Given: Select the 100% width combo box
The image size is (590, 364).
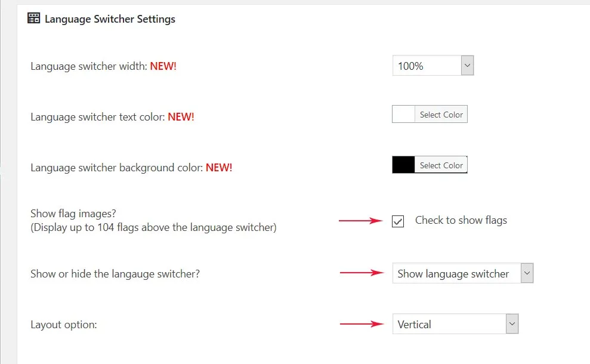Looking at the screenshot, I should pyautogui.click(x=433, y=66).
